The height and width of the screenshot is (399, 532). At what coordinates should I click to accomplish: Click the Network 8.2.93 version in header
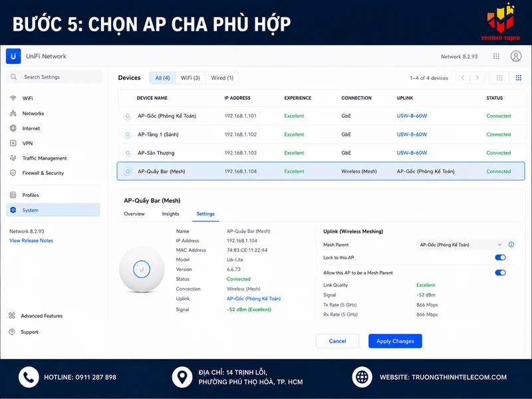459,57
